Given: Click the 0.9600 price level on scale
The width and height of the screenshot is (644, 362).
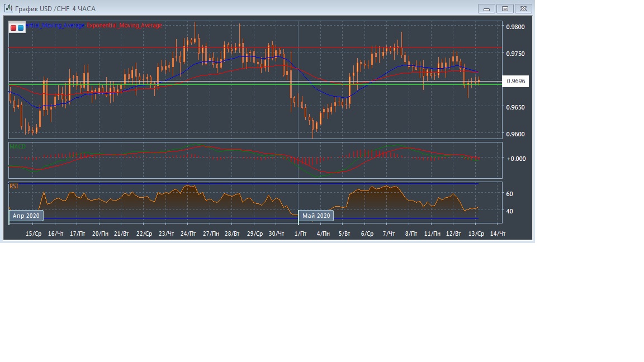Looking at the screenshot, I should point(515,134).
